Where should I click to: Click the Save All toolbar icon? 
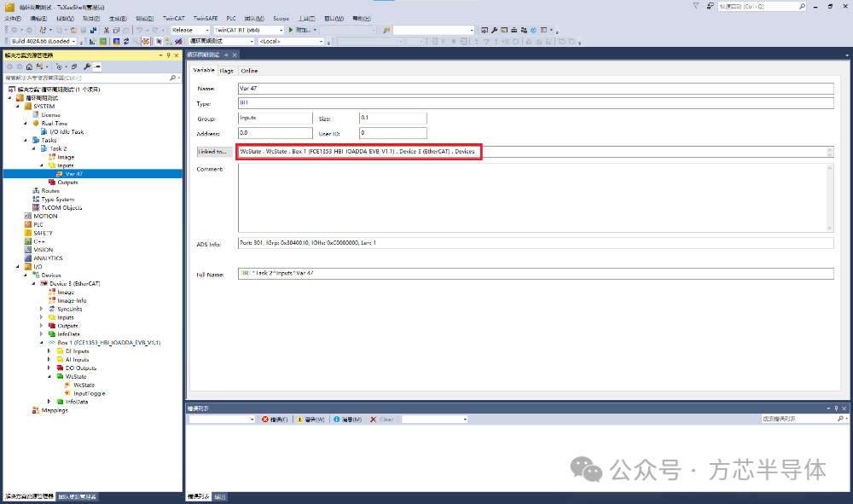pos(93,30)
